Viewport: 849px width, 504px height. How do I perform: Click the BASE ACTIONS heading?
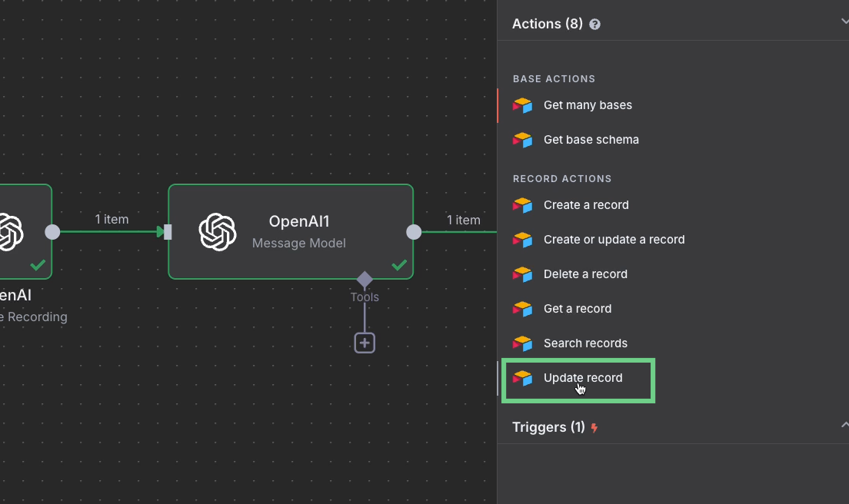tap(554, 79)
